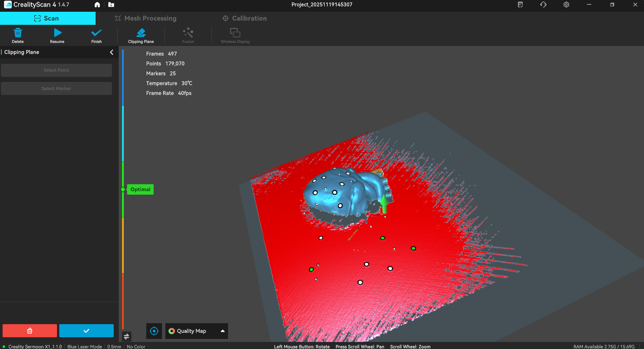Discard clipping with the red trash button
644x349 pixels.
tap(30, 331)
